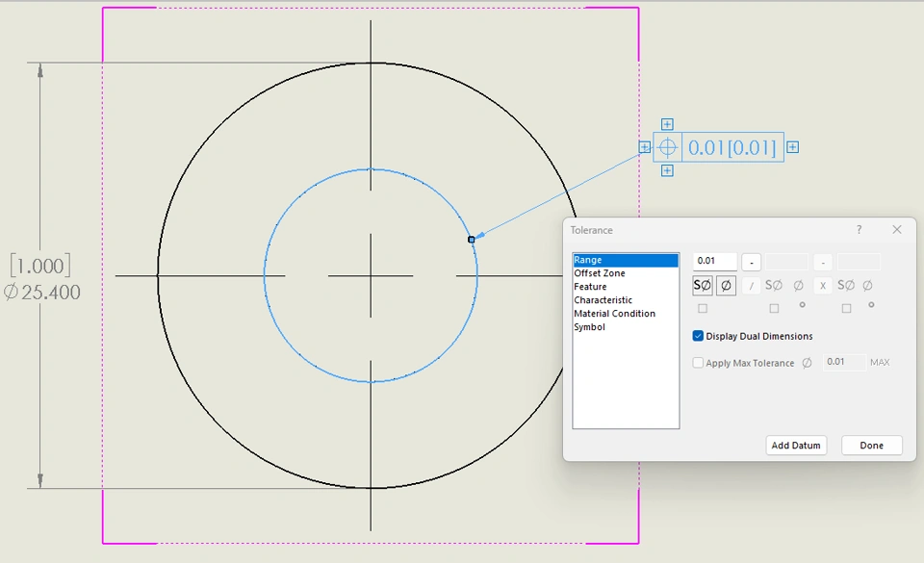This screenshot has height=563, width=924.
Task: Click the greyed SØ symbol after slash
Action: pyautogui.click(x=773, y=286)
